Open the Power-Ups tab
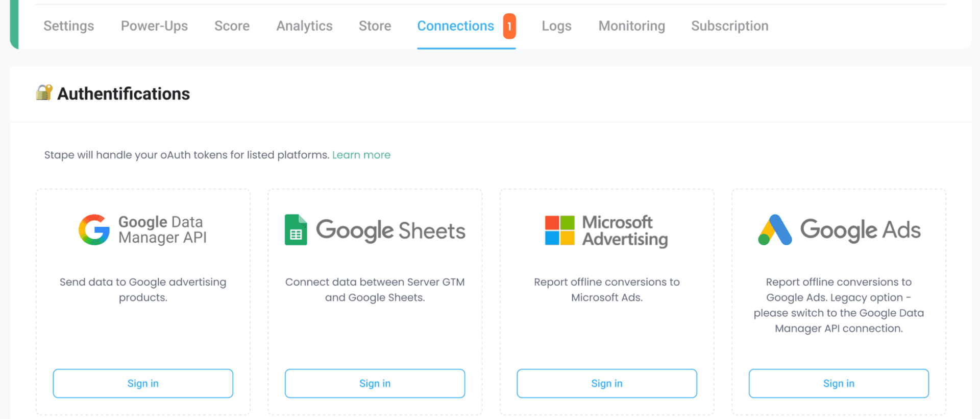This screenshot has width=980, height=419. point(154,26)
